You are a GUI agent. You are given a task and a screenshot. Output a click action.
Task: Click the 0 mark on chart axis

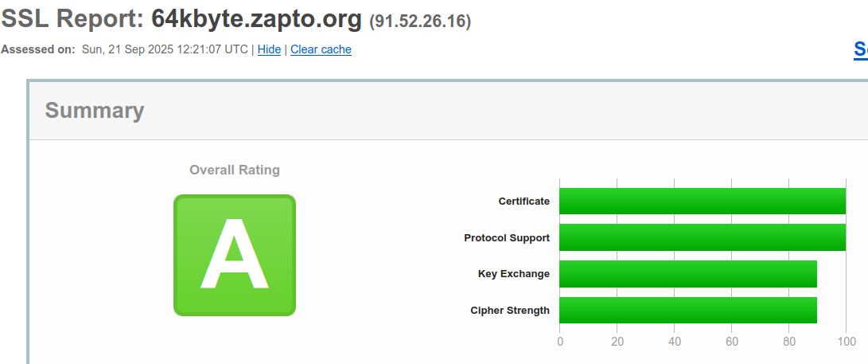tap(560, 342)
